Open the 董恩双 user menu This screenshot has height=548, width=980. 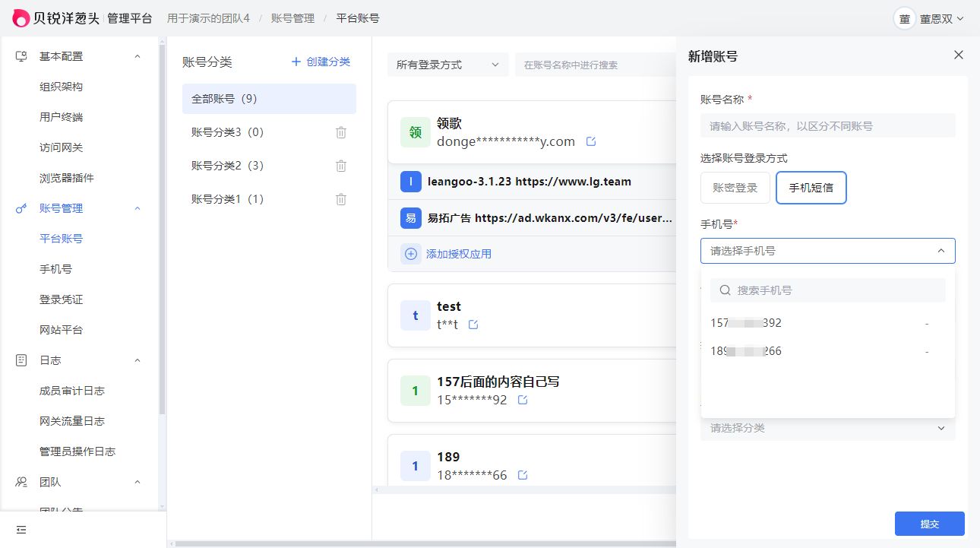[x=942, y=19]
